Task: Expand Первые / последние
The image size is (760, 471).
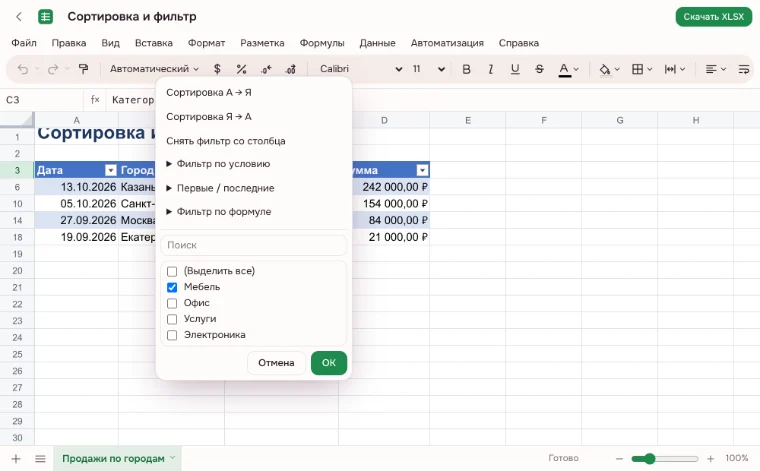Action: click(220, 188)
